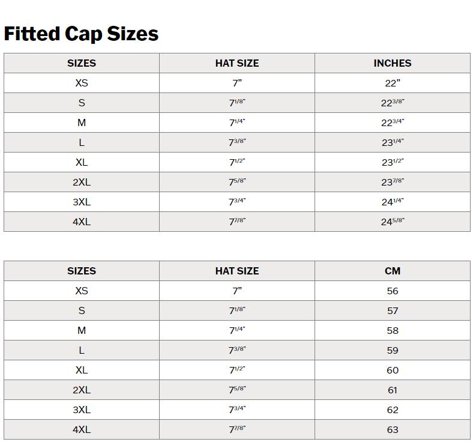
Task: Click the 24 1/4" inches value
Action: (x=393, y=202)
